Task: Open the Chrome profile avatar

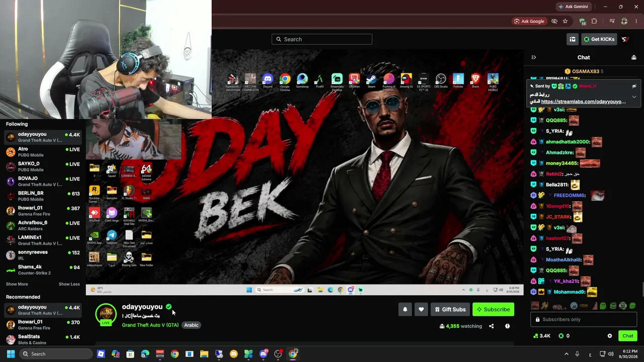Action: tap(624, 21)
